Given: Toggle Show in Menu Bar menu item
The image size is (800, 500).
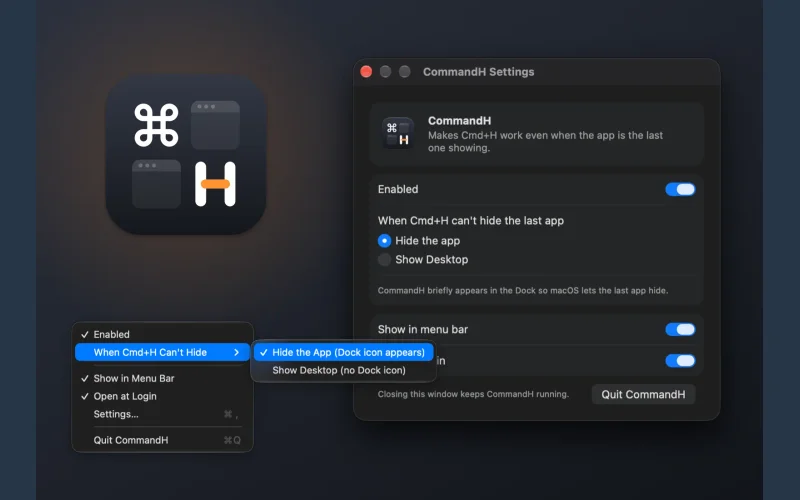Looking at the screenshot, I should [162, 378].
